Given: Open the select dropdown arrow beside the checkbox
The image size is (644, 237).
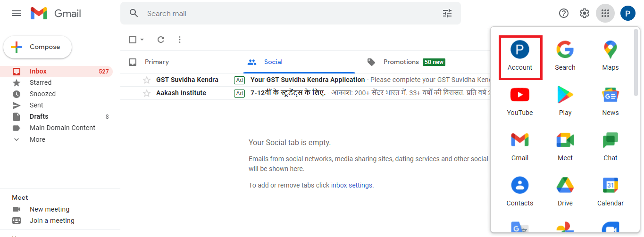Looking at the screenshot, I should 142,40.
